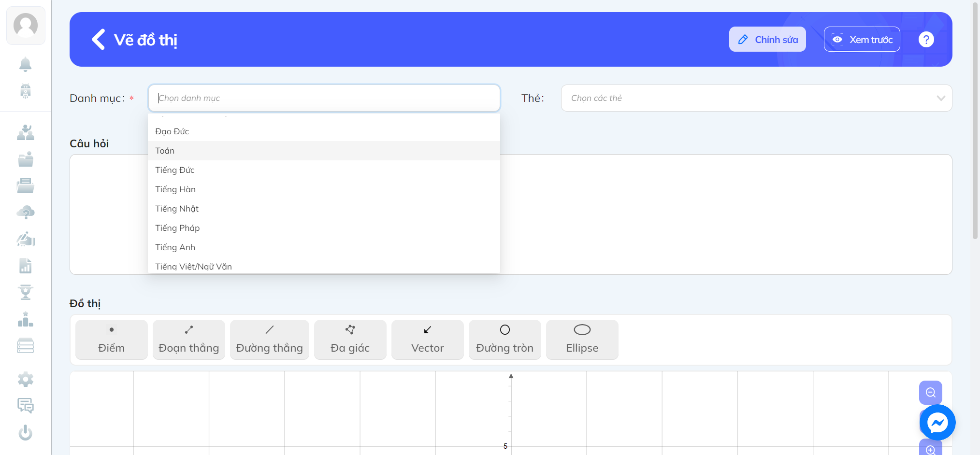Viewport: 980px width, 455px height.
Task: Select the Đoạn thẳng segment tool
Action: pyautogui.click(x=189, y=340)
